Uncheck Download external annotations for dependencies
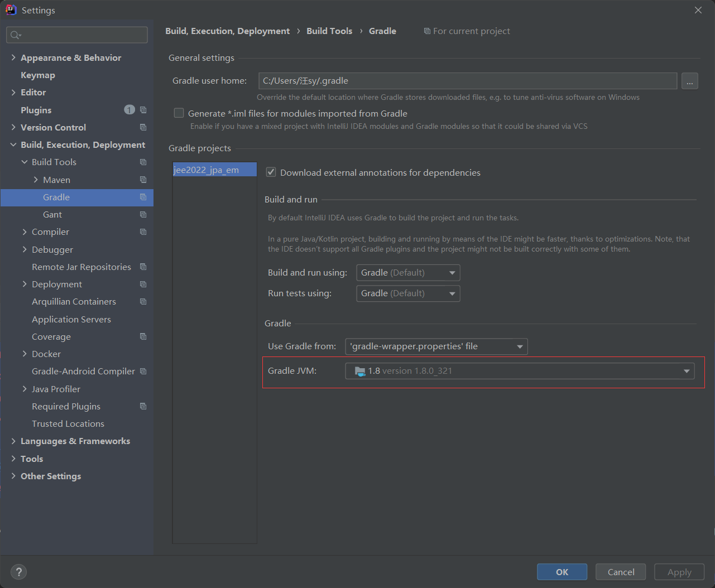Screen dimensions: 715x588 tap(271, 172)
